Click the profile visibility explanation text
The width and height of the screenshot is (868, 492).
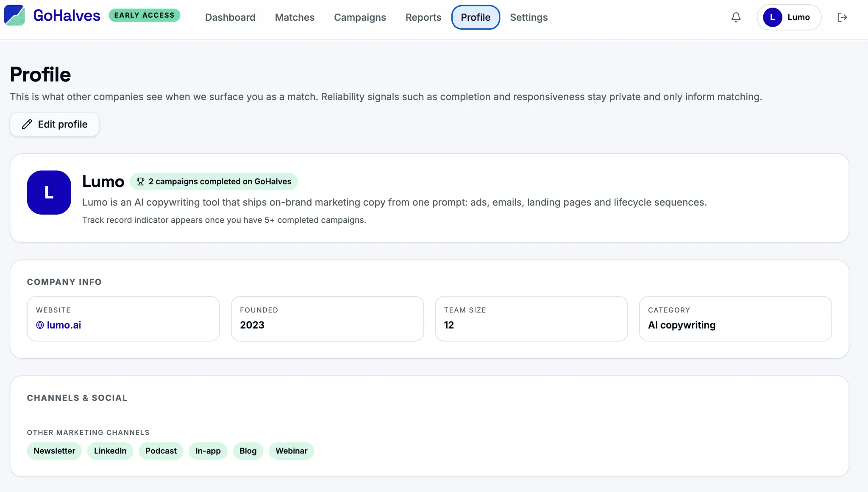point(386,97)
